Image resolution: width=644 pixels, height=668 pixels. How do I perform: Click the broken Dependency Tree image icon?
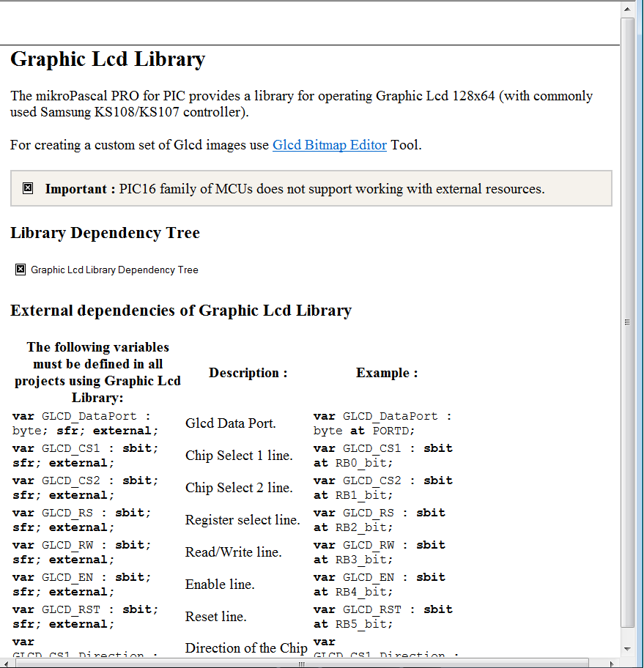coord(21,270)
